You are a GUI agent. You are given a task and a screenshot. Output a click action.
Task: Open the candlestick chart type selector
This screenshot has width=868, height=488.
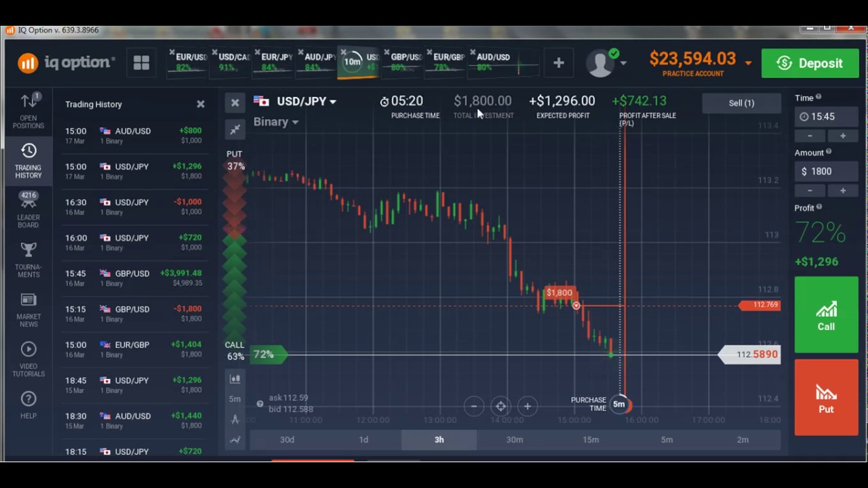click(235, 379)
